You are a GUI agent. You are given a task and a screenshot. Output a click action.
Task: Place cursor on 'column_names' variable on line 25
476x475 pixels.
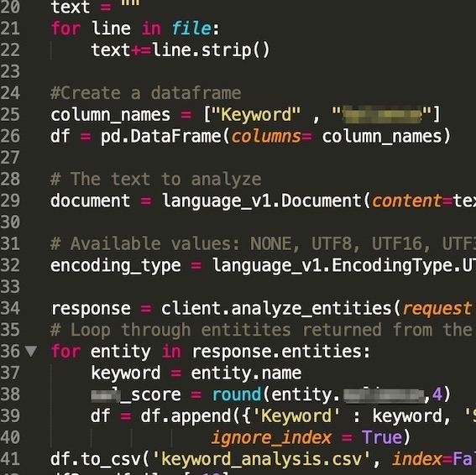click(x=111, y=116)
